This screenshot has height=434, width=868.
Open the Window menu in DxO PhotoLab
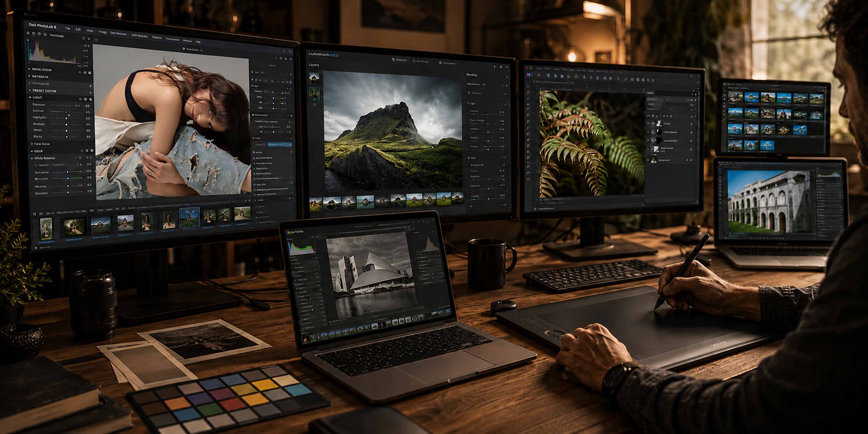187,41
